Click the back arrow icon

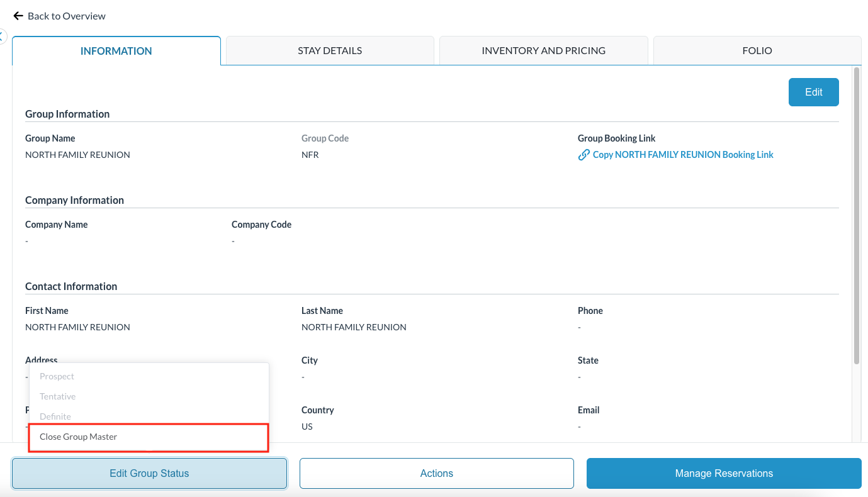pyautogui.click(x=18, y=16)
